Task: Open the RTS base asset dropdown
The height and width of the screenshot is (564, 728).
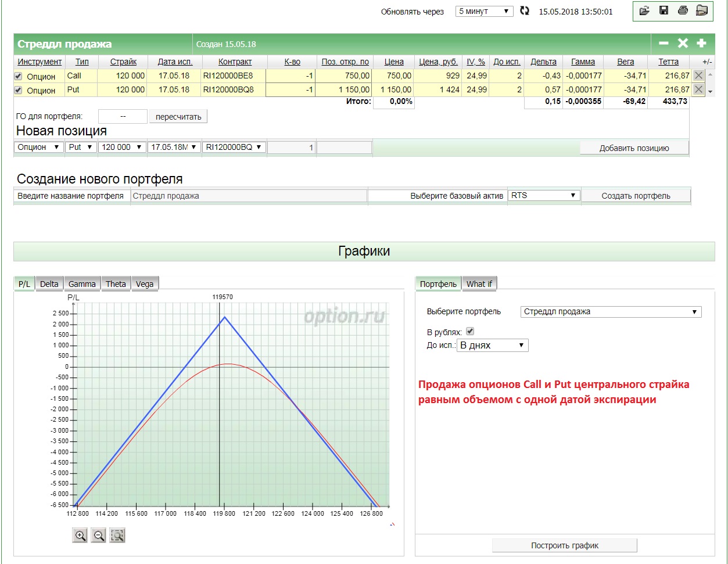Action: [x=544, y=196]
